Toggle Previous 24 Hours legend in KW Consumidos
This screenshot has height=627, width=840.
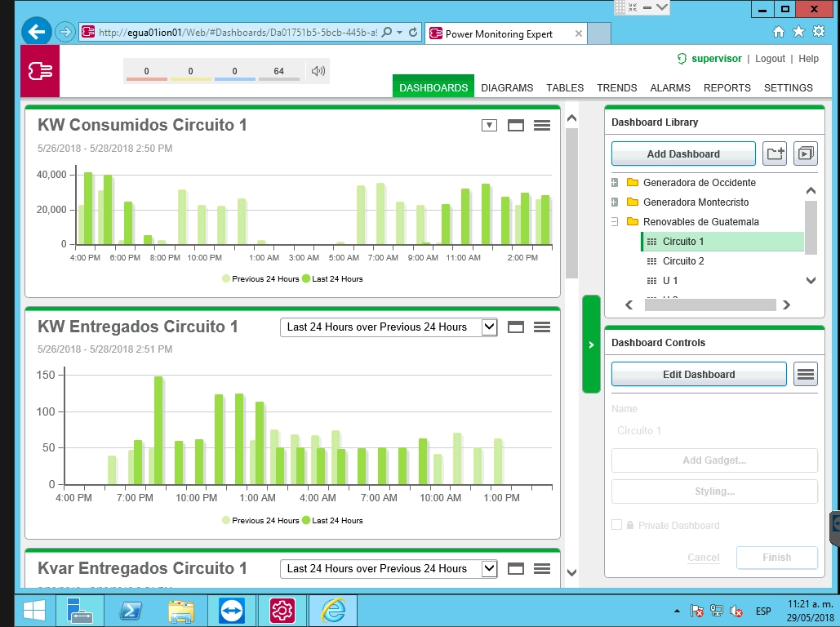point(260,278)
